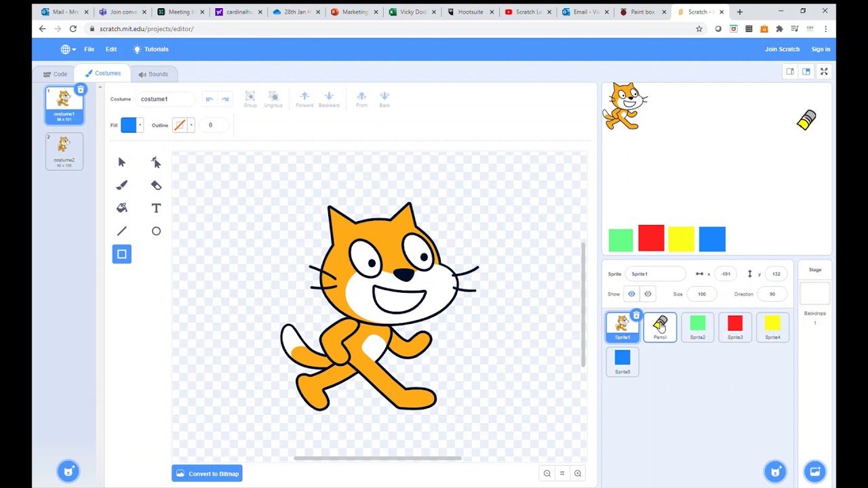Select the Rectangle tool
The height and width of the screenshot is (488, 868).
click(122, 254)
